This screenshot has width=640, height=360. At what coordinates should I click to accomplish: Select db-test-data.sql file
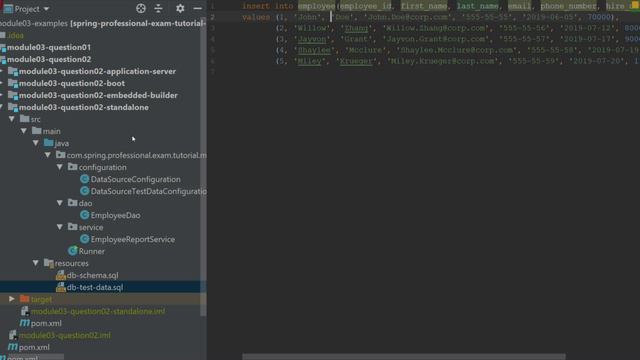tap(95, 287)
